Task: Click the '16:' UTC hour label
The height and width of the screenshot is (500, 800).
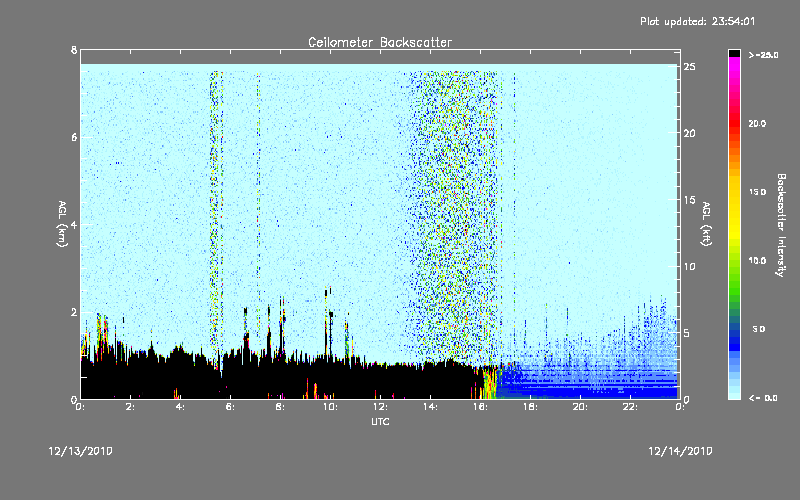Action: (x=481, y=407)
